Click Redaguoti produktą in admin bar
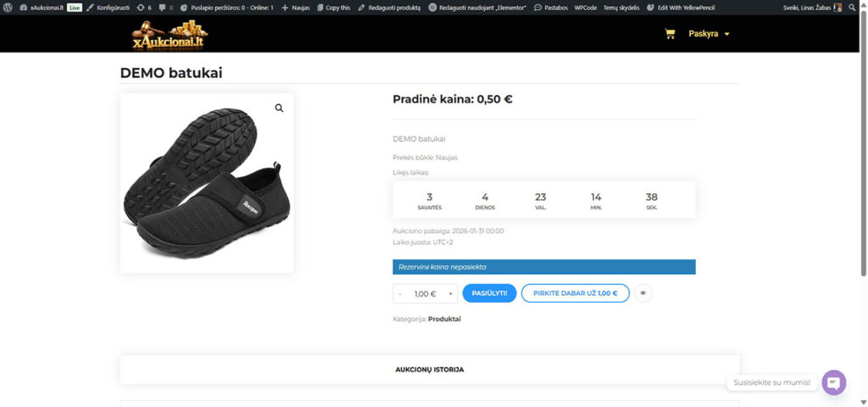Viewport: 868px width, 407px height. point(389,7)
